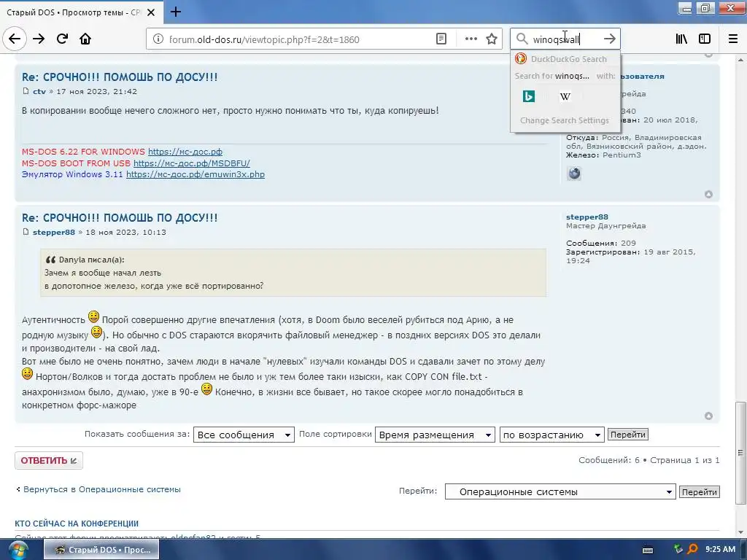
Task: Open page actions three-dot menu
Action: [x=471, y=39]
